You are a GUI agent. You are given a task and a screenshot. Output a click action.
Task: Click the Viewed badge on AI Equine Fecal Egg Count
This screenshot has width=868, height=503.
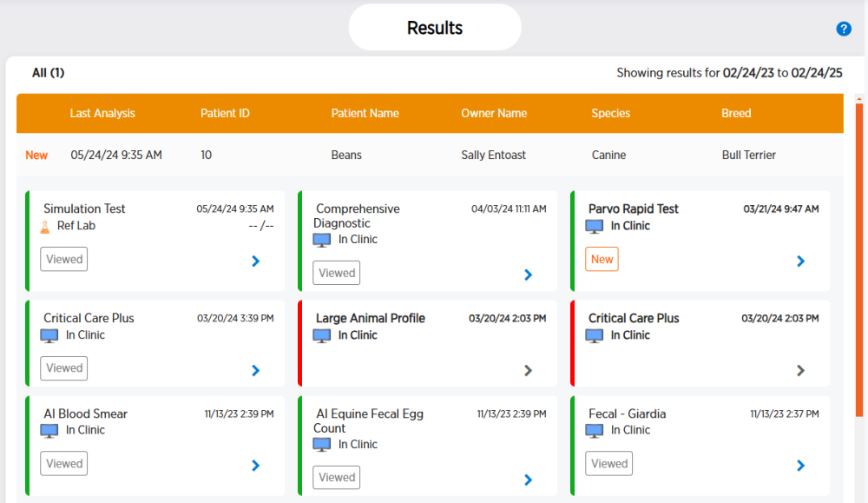point(337,478)
